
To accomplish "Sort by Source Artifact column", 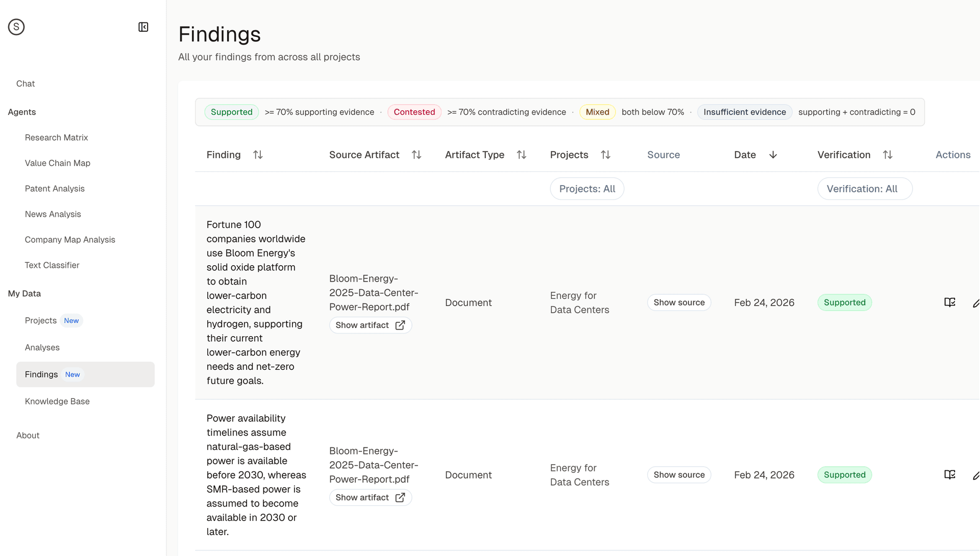I will pyautogui.click(x=416, y=155).
